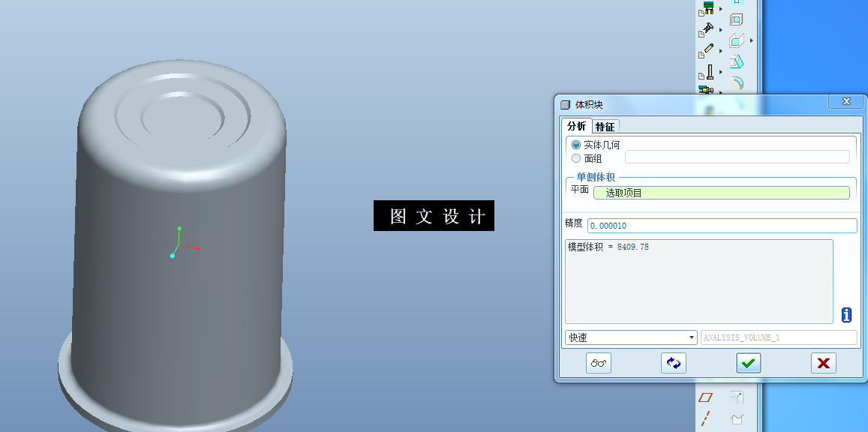Select the Datum Plane tool
Screen dimensions: 868x432
click(705, 397)
